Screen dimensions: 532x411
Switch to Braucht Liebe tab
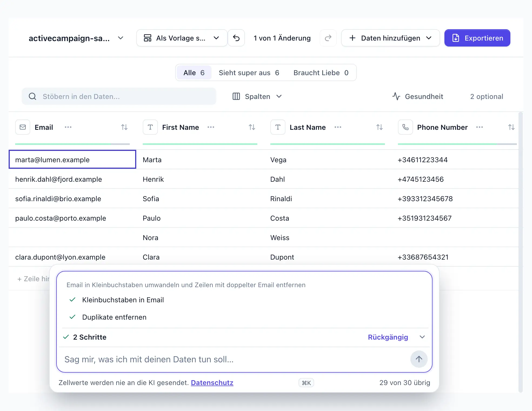321,73
